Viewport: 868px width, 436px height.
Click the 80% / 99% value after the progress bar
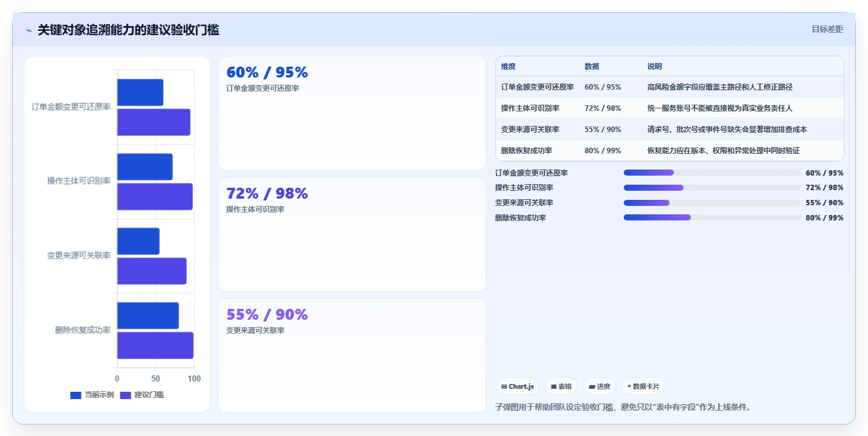tap(824, 218)
